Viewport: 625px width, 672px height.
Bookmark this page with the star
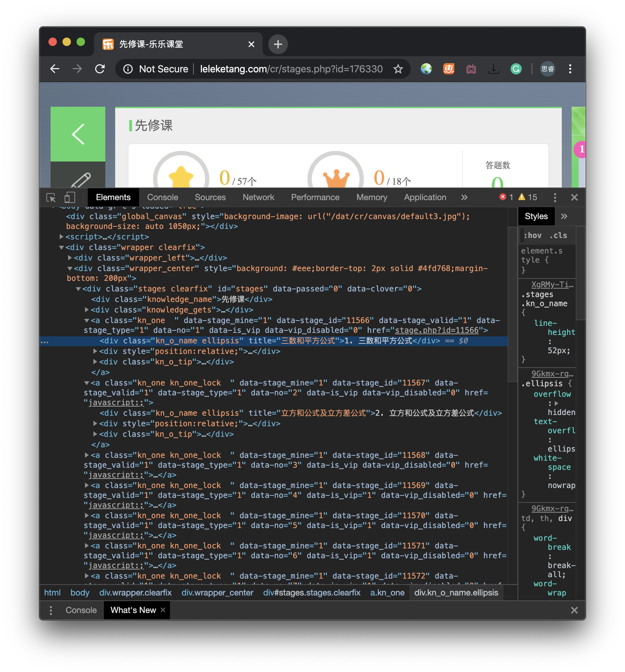(398, 69)
